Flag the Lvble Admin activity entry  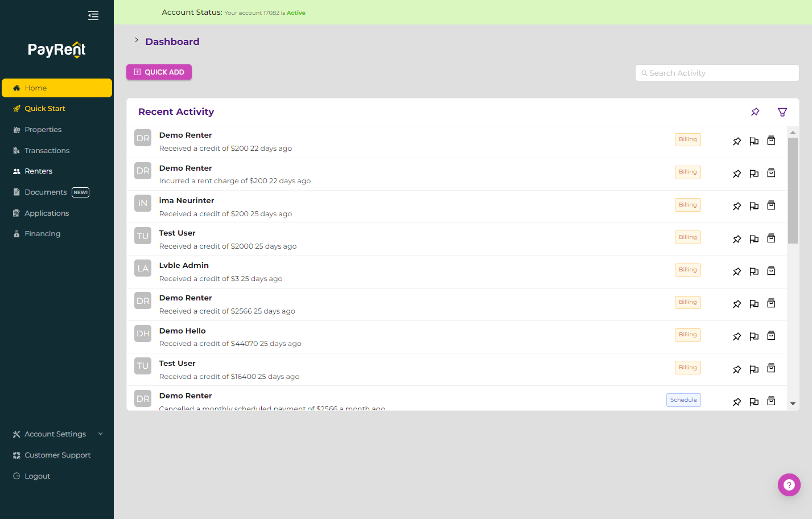tap(754, 271)
